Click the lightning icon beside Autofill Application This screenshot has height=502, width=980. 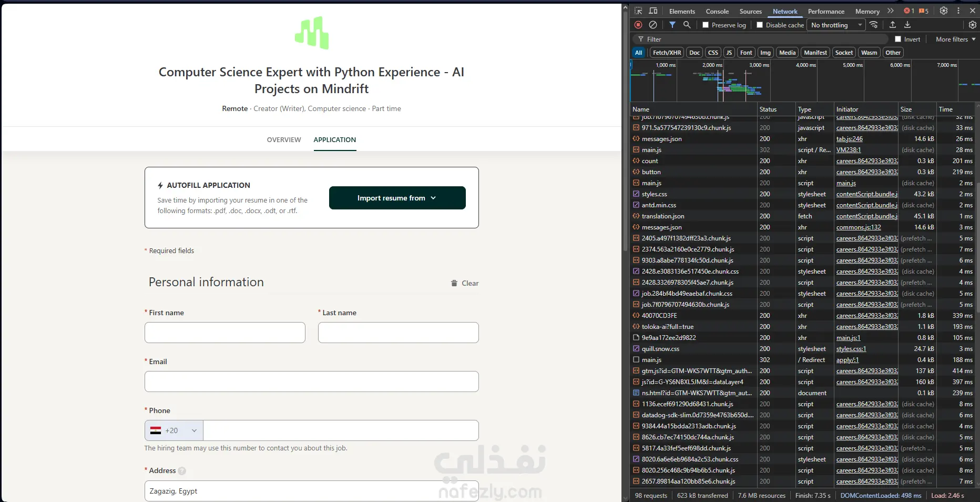tap(160, 185)
